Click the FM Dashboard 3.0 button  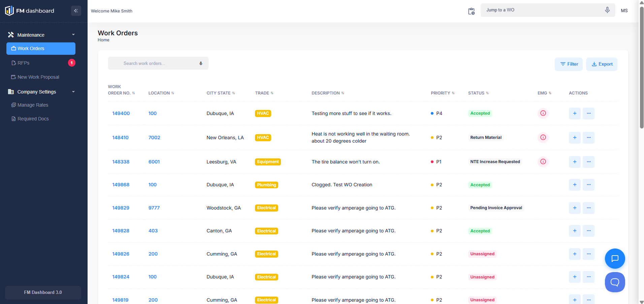coord(43,293)
